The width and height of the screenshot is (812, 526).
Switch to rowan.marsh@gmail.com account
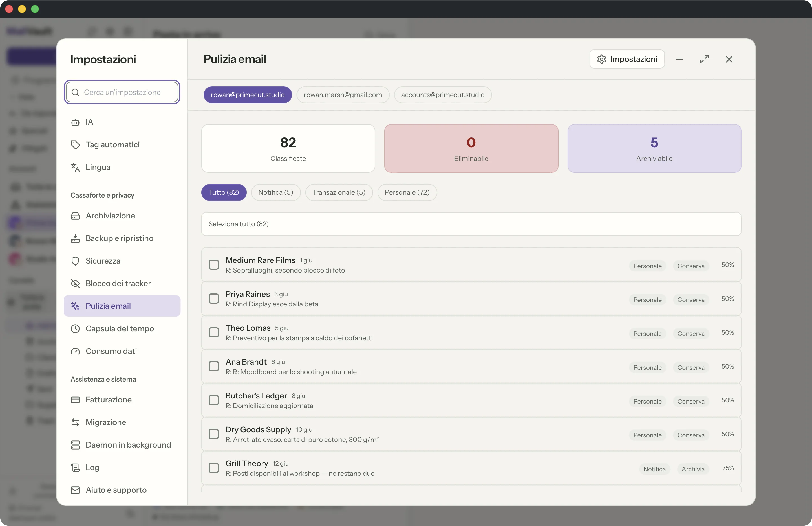click(x=343, y=95)
